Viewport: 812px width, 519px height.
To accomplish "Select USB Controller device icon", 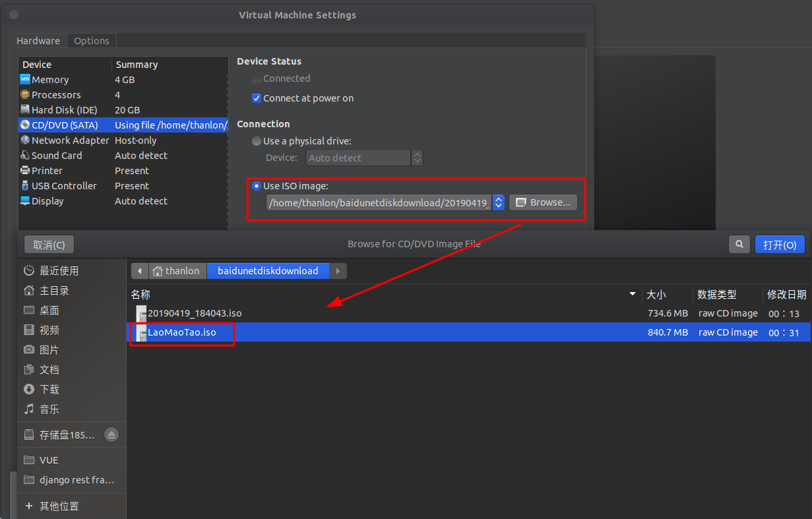I will 25,186.
